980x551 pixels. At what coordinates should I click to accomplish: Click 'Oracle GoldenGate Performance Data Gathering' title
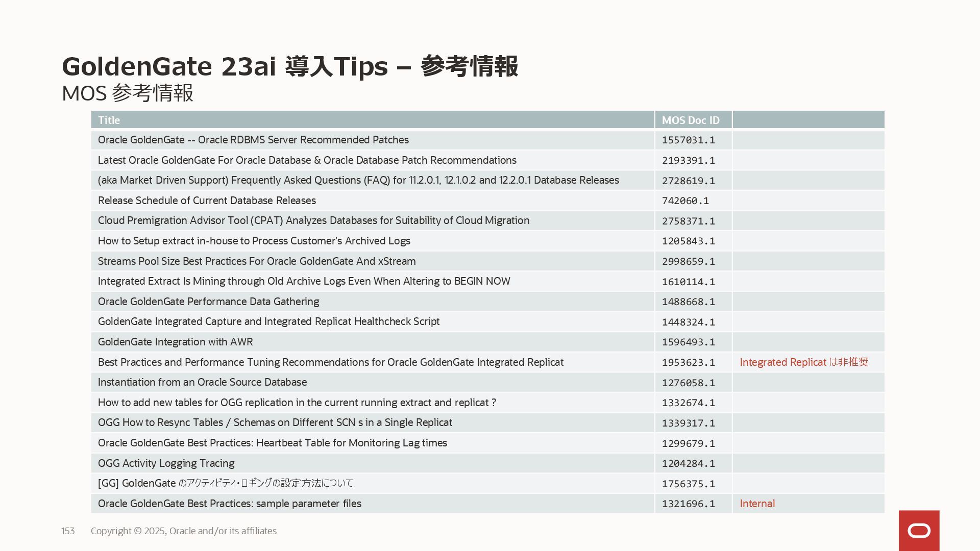208,302
